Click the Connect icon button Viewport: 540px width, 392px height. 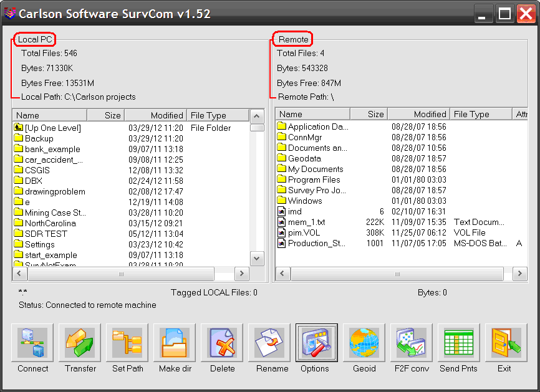tap(32, 342)
